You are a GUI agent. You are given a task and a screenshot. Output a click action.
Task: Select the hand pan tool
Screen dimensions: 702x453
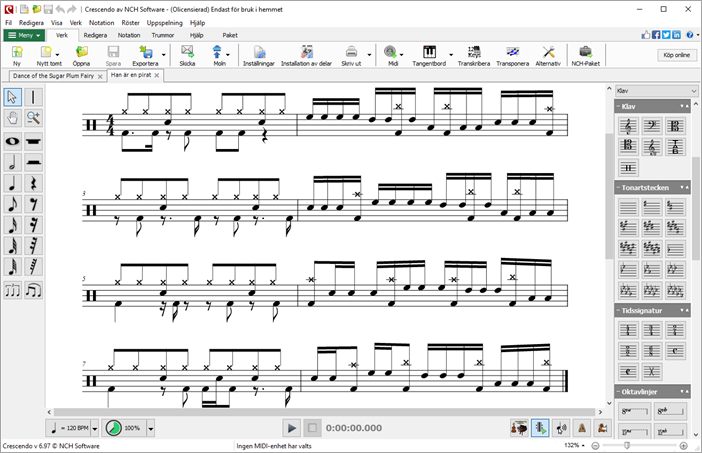[13, 118]
